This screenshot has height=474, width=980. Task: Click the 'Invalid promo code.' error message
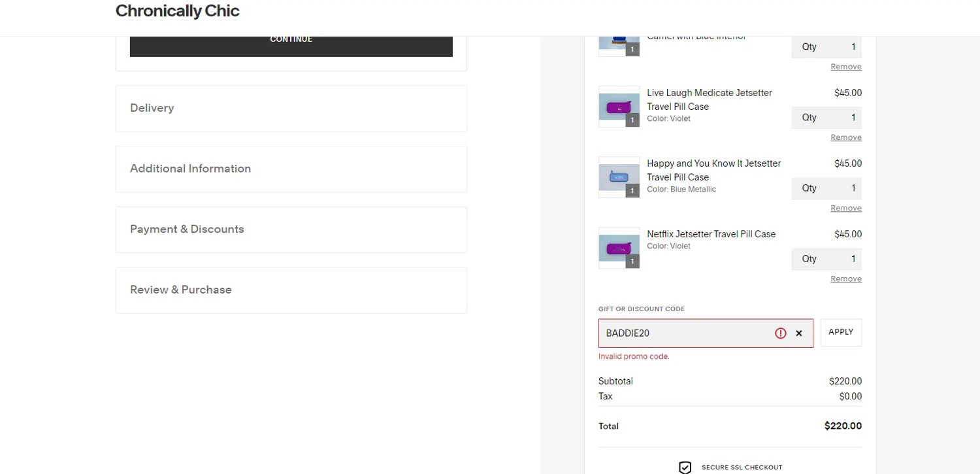[x=634, y=357]
